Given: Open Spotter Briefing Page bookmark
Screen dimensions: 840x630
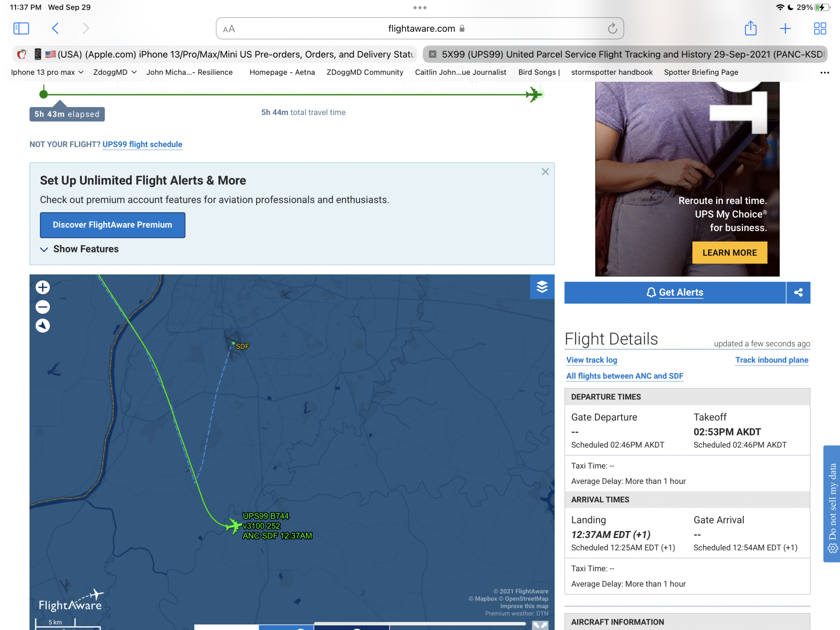Looking at the screenshot, I should (x=701, y=72).
